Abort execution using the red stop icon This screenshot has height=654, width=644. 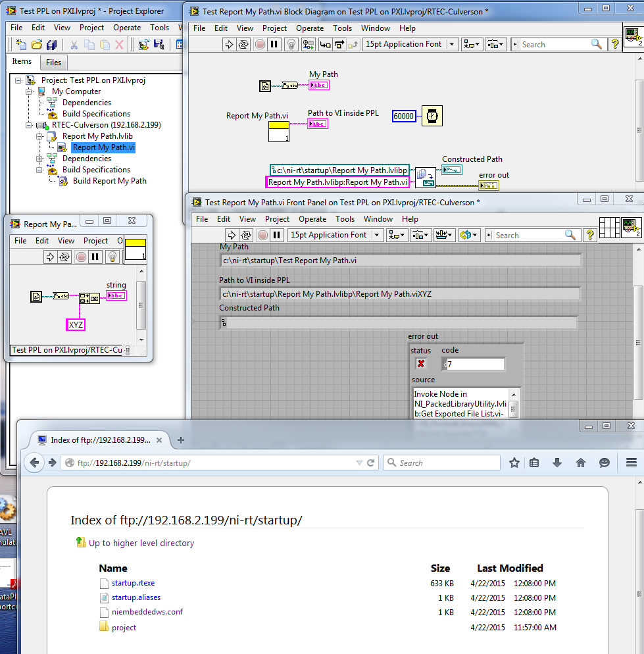point(260,44)
